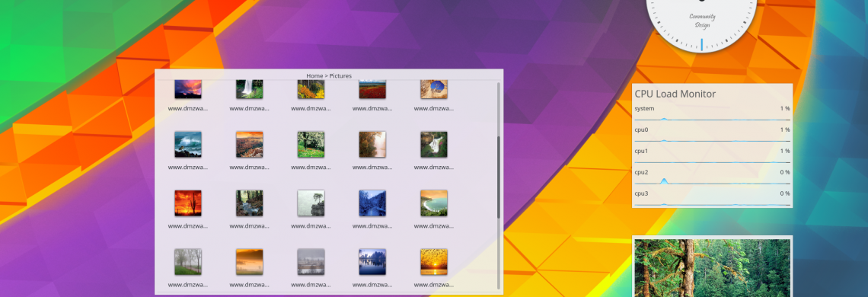Click the cpu2 load graph row
The height and width of the screenshot is (297, 868).
pyautogui.click(x=712, y=177)
